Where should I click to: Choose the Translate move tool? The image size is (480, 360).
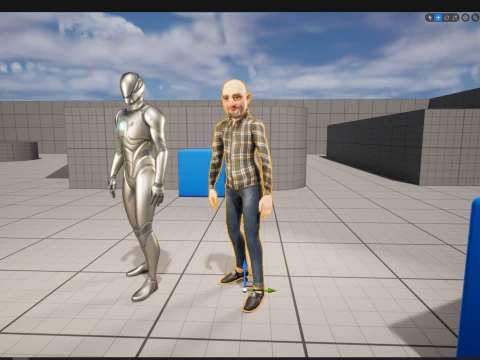tap(438, 18)
